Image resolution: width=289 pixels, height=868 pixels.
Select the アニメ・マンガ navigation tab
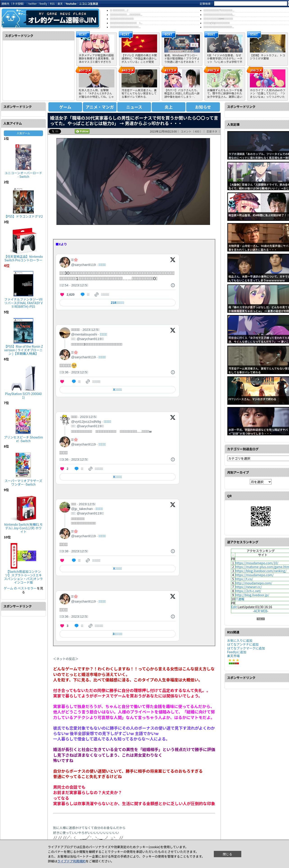point(99,107)
